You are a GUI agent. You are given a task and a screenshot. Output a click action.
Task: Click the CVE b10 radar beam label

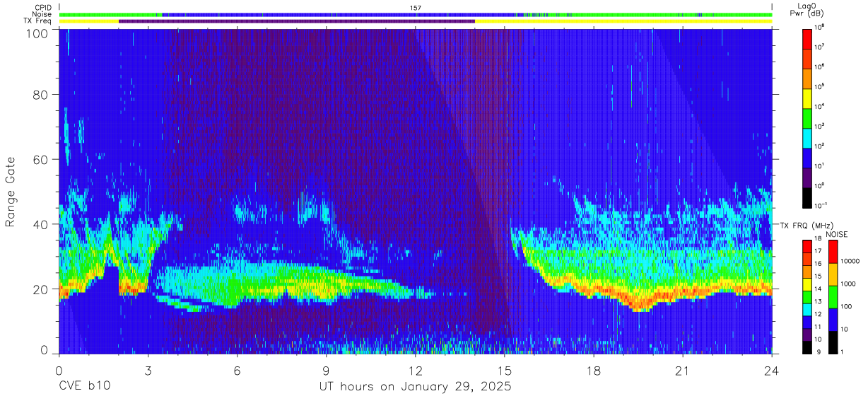coord(84,387)
